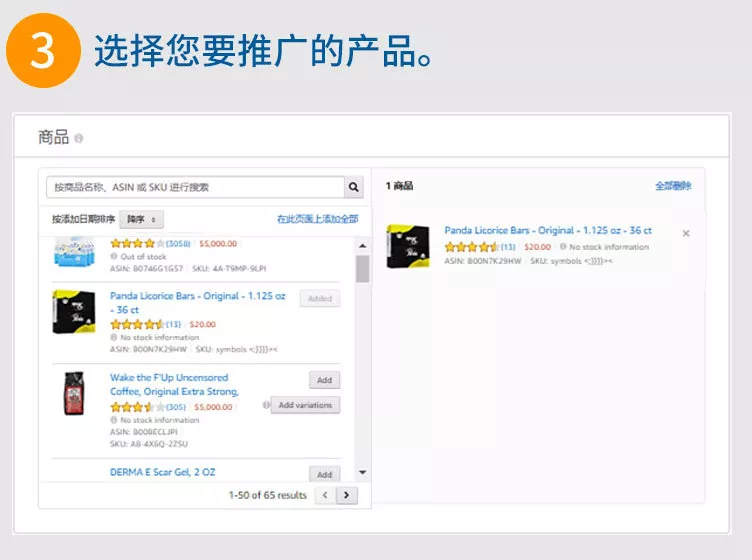
Task: Click 全部删除 to remove all products
Action: 672,186
